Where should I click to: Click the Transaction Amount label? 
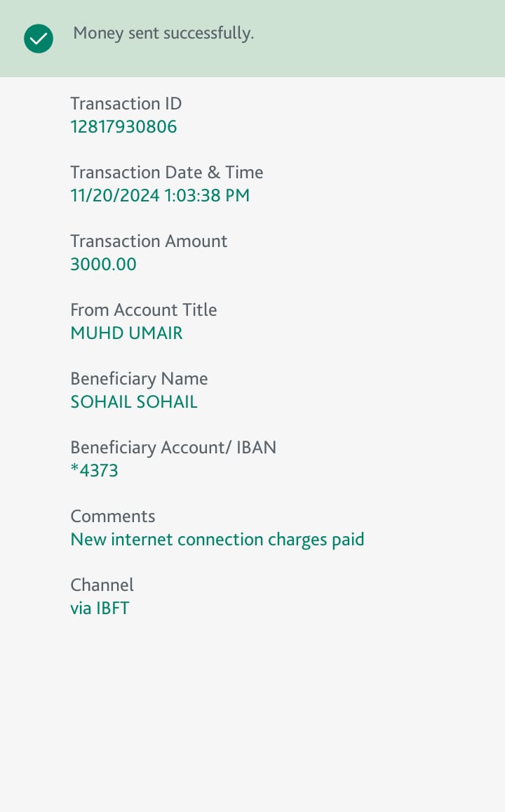coord(149,241)
